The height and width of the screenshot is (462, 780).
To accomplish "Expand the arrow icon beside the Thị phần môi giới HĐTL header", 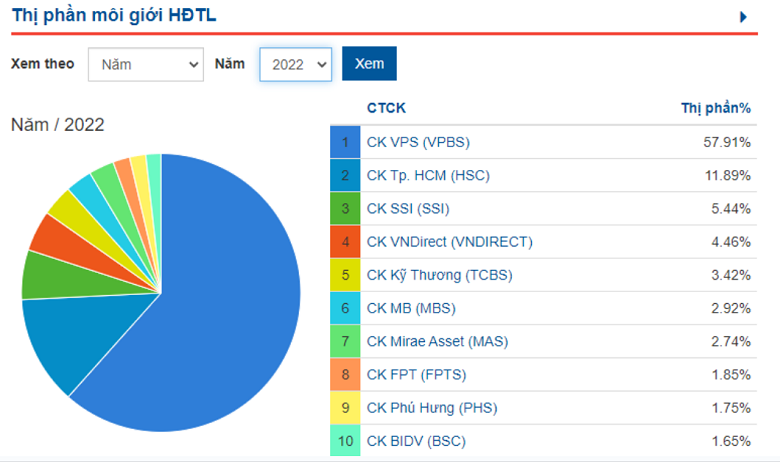I will point(743,17).
